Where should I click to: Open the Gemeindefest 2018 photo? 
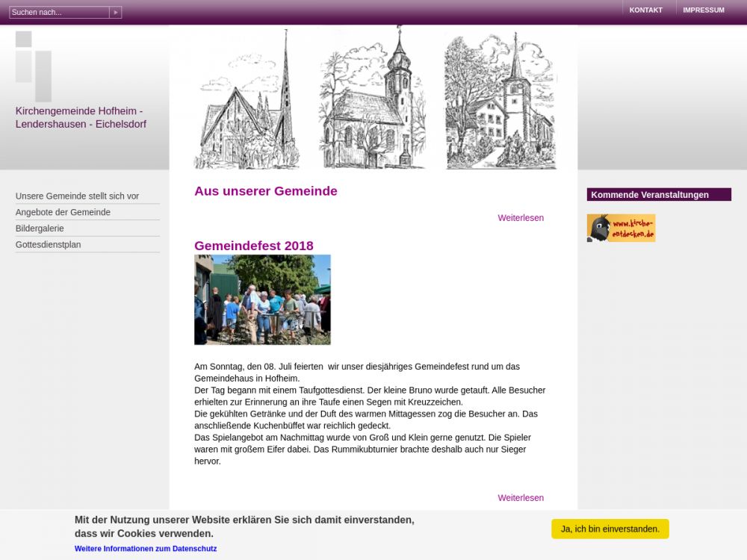(262, 299)
